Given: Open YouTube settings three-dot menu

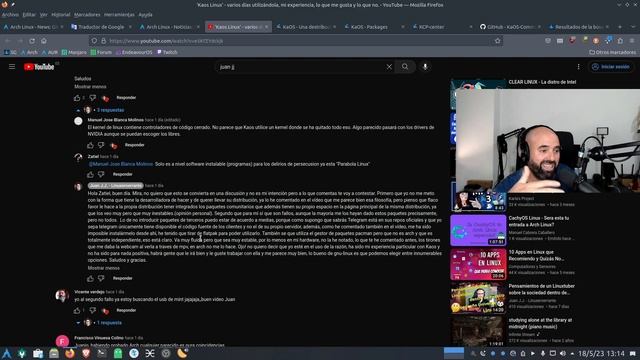Looking at the screenshot, I should [578, 67].
